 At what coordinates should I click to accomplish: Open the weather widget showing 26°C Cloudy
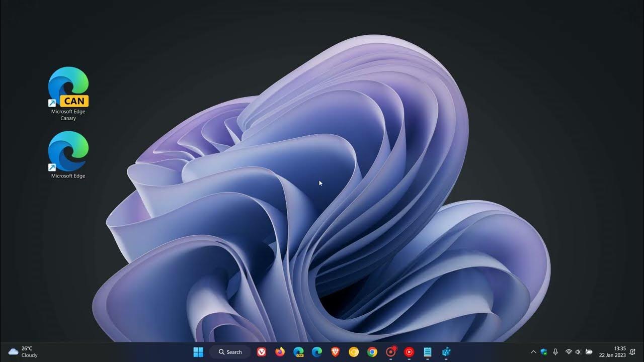23,352
